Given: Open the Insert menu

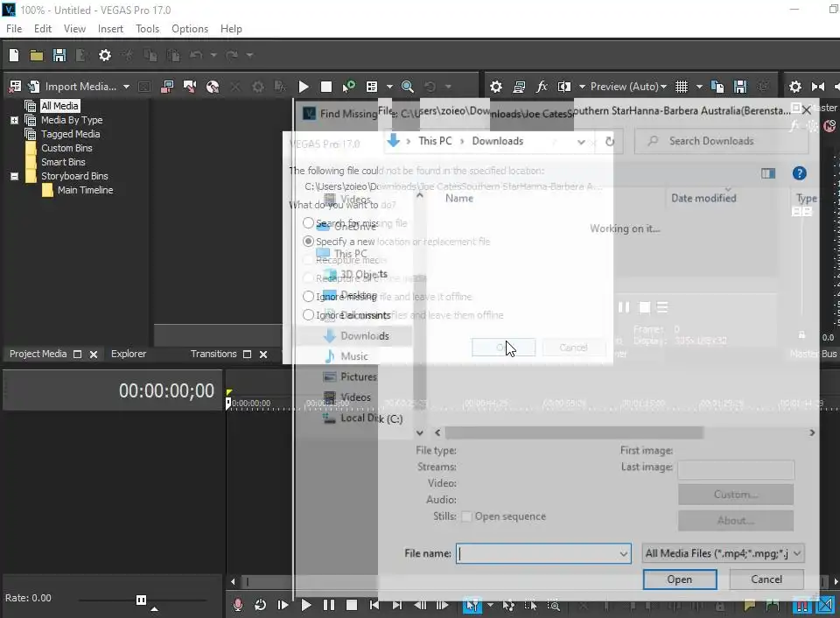Looking at the screenshot, I should 110,28.
